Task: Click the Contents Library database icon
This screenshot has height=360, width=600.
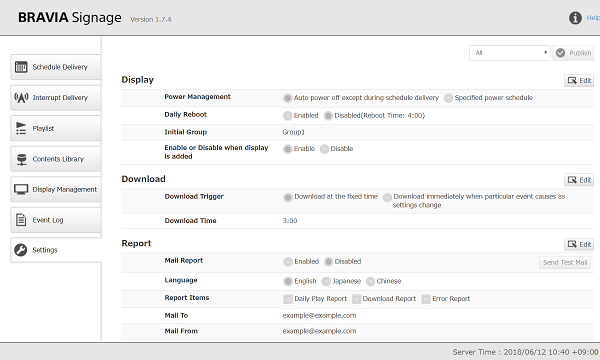Action: coord(22,159)
